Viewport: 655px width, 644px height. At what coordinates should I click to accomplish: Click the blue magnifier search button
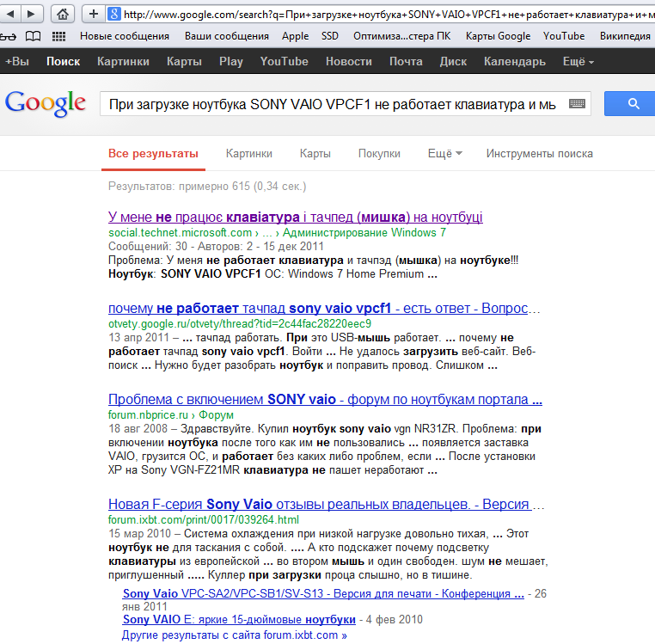click(x=631, y=104)
